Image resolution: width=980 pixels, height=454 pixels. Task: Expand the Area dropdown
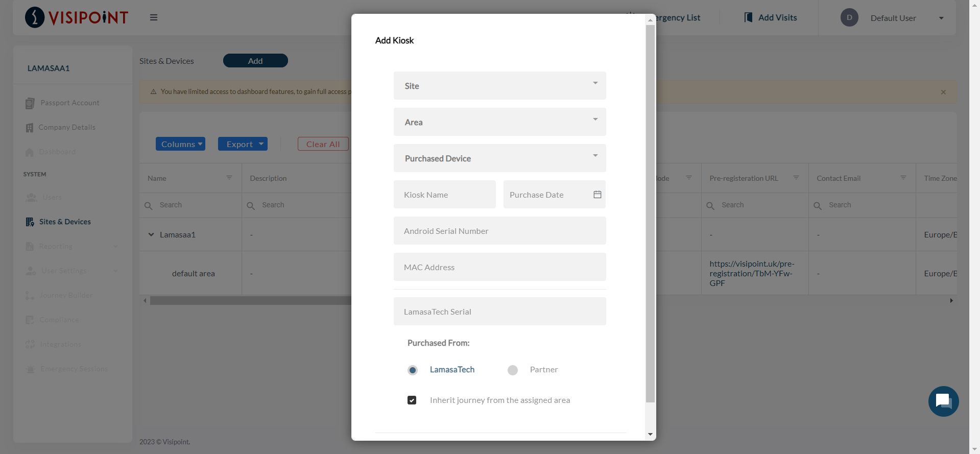[499, 122]
